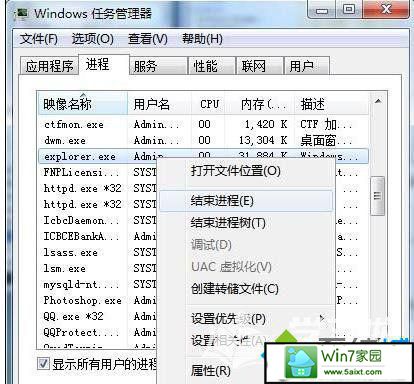The height and width of the screenshot is (384, 414).
Task: Select the mysqld-nt... process row
Action: click(x=97, y=284)
